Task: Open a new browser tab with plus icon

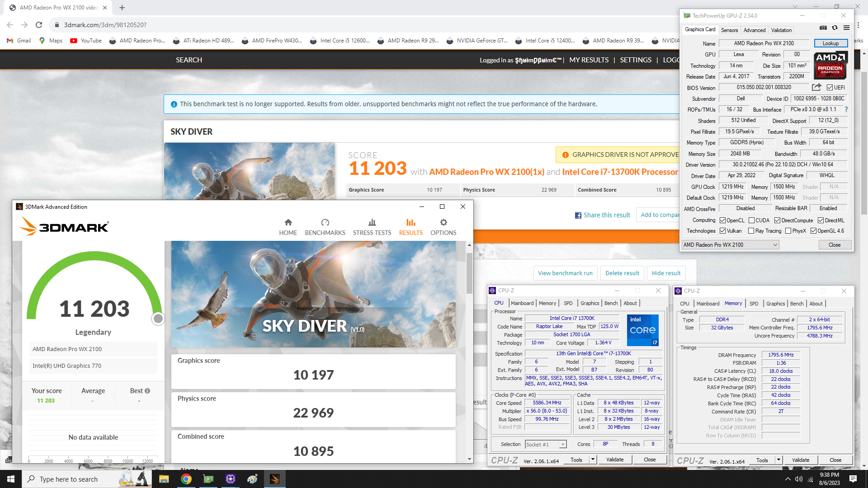Action: pyautogui.click(x=122, y=8)
